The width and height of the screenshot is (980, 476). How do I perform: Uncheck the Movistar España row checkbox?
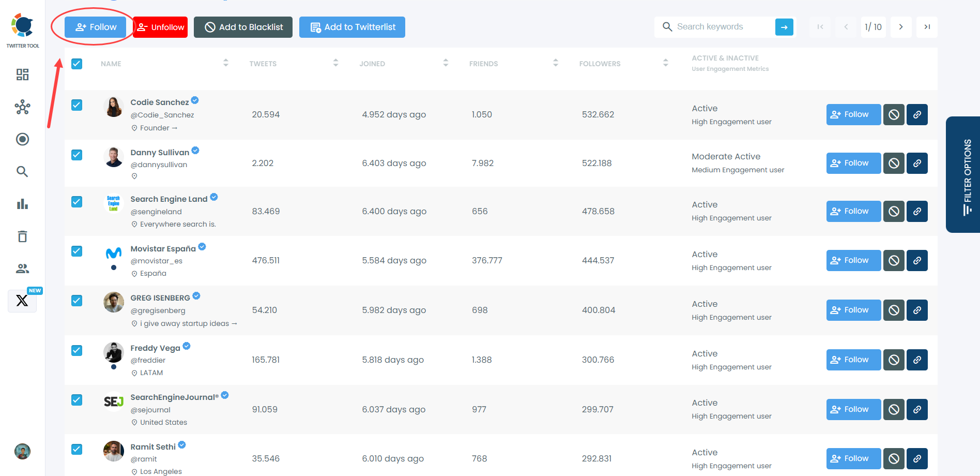tap(77, 251)
